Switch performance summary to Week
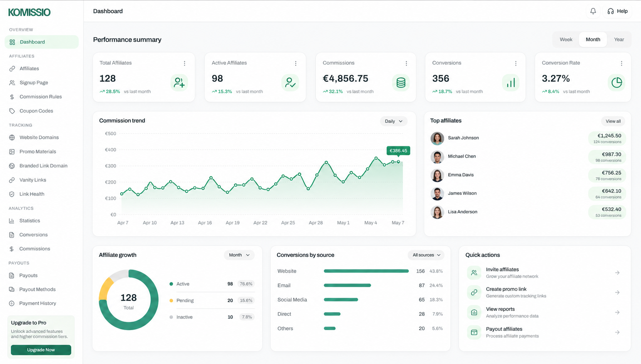 [x=566, y=39]
